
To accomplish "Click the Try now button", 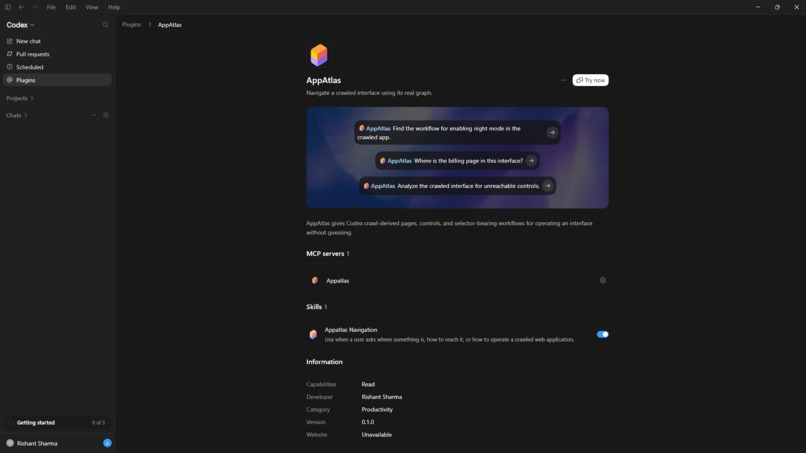I will [590, 80].
